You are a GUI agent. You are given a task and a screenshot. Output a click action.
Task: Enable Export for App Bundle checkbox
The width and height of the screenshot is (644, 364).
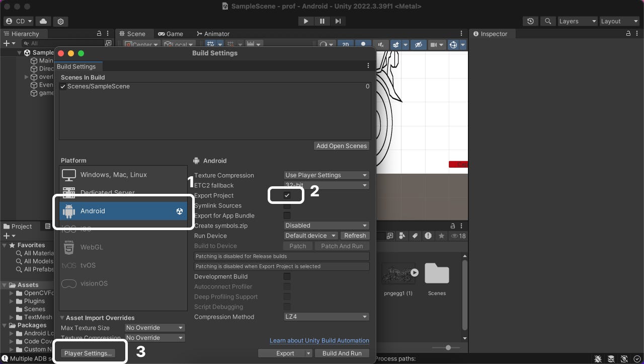[x=287, y=215]
